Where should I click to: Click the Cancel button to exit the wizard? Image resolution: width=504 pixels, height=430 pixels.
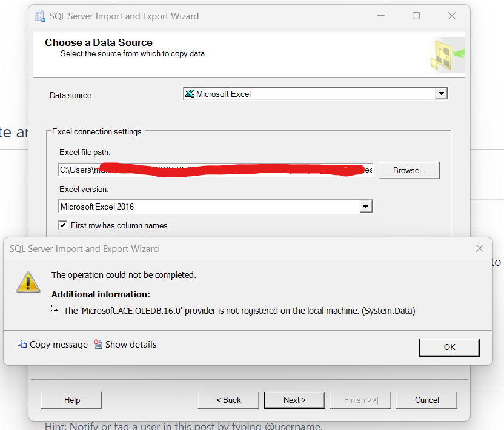tap(426, 400)
